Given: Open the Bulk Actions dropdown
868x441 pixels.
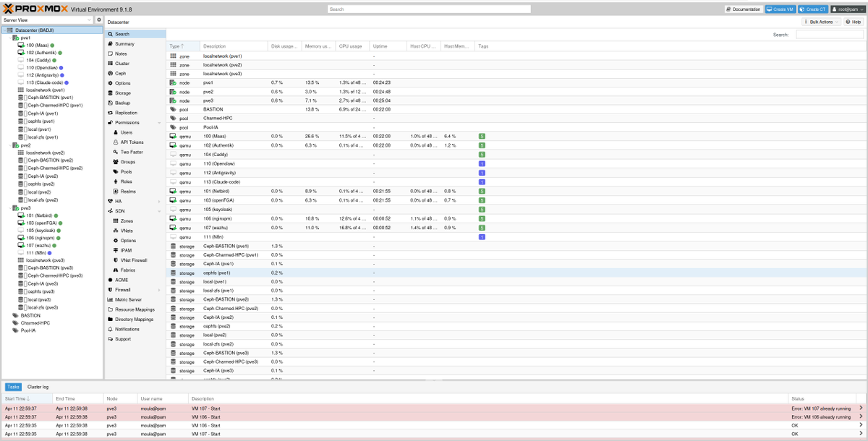Looking at the screenshot, I should pos(821,22).
